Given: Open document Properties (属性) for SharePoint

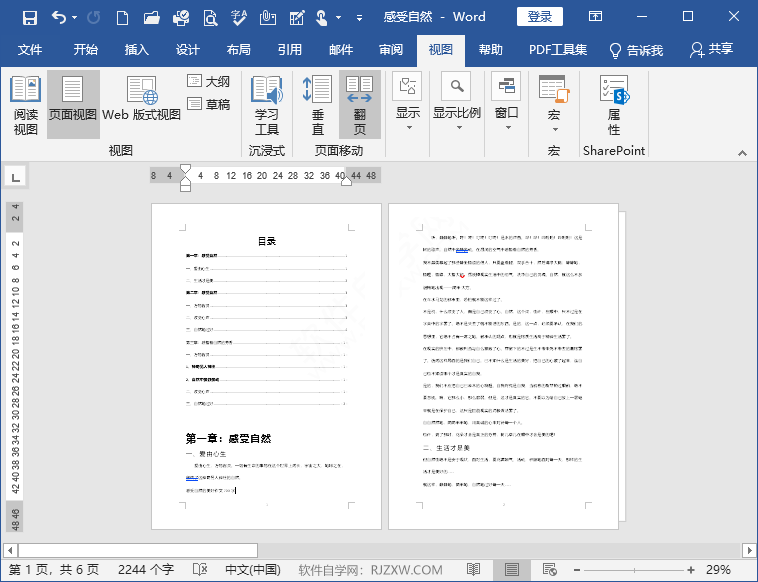Looking at the screenshot, I should (x=613, y=106).
